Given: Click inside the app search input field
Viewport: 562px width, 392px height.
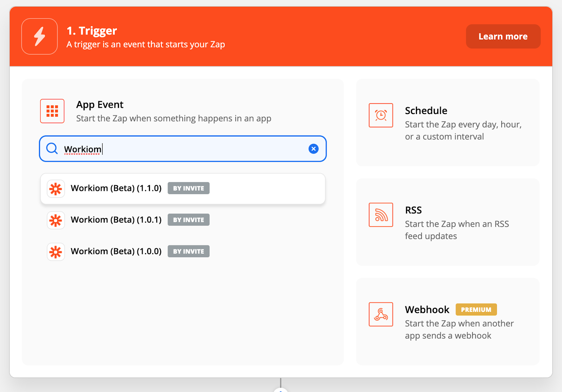Looking at the screenshot, I should (183, 149).
